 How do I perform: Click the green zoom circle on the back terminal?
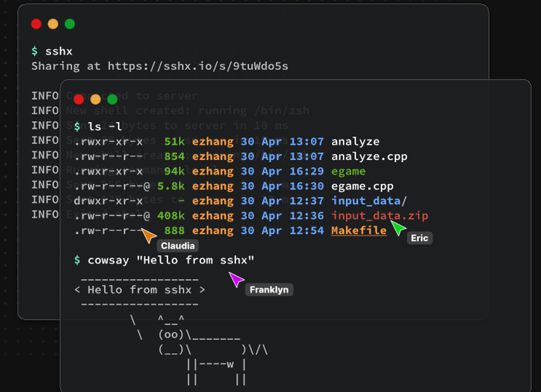coord(69,24)
